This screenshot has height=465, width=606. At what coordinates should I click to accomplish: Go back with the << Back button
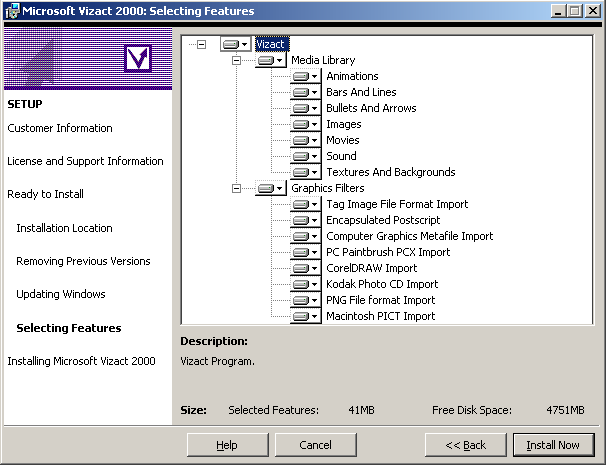(466, 445)
